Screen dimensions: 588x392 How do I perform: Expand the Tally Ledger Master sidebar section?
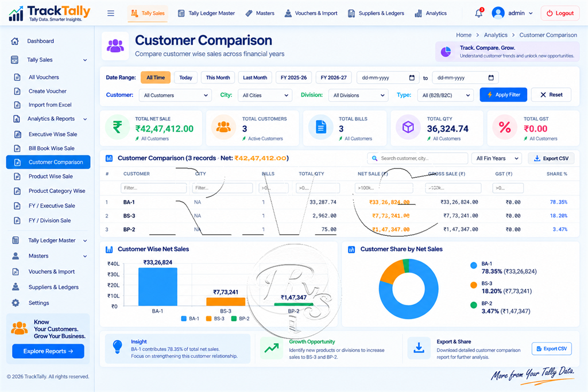click(x=85, y=240)
